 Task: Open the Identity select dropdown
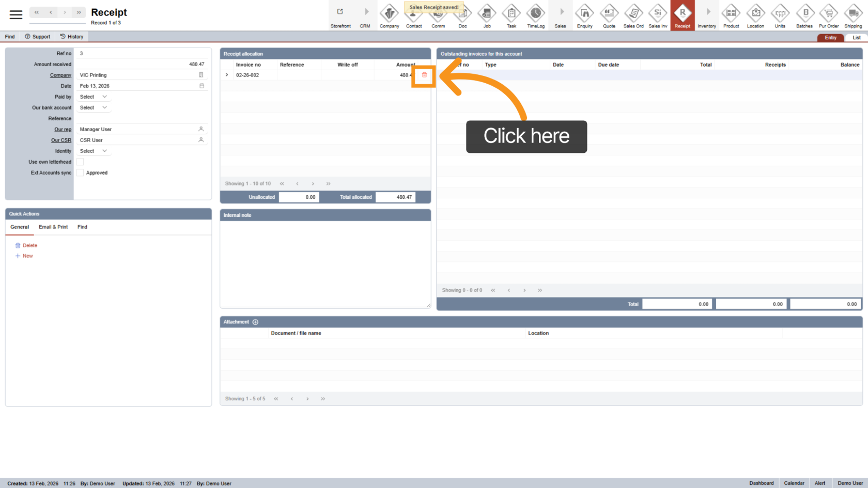[x=94, y=151]
